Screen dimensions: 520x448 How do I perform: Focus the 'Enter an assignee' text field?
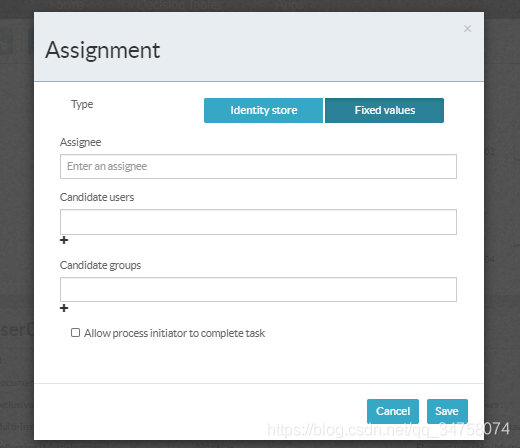[258, 166]
